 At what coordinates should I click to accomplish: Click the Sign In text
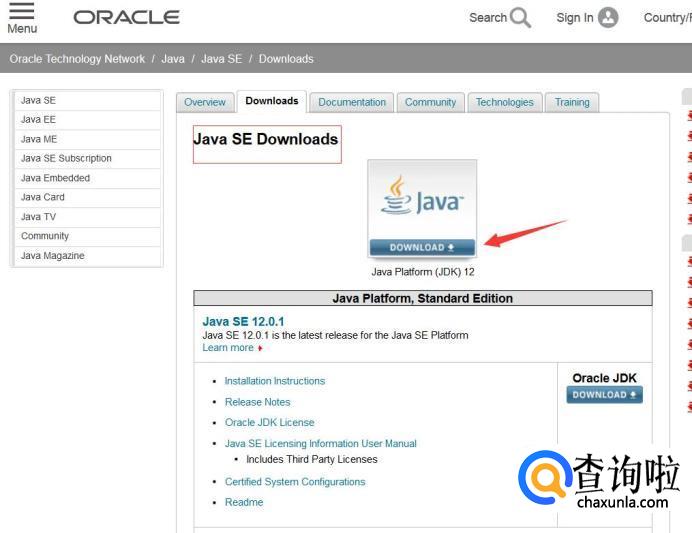click(575, 18)
